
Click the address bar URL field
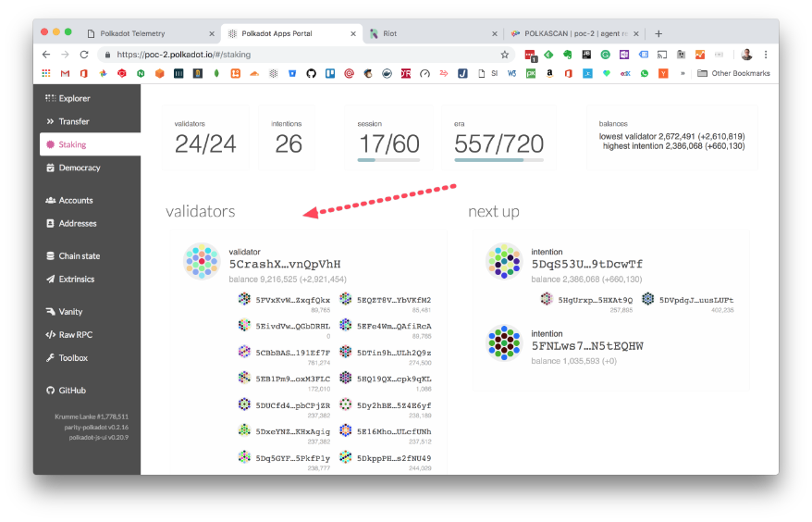[305, 55]
